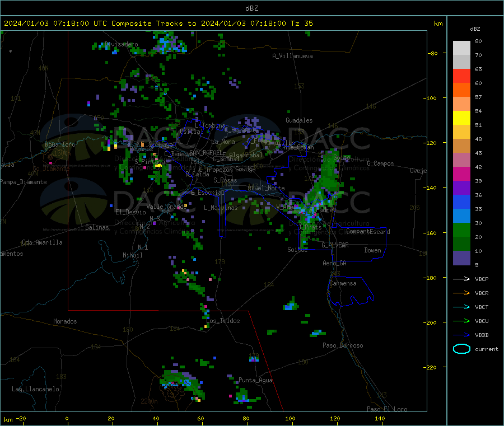Image resolution: width=504 pixels, height=426 pixels.
Task: Click the 'E_Escorial' map label
Action: pyautogui.click(x=208, y=193)
